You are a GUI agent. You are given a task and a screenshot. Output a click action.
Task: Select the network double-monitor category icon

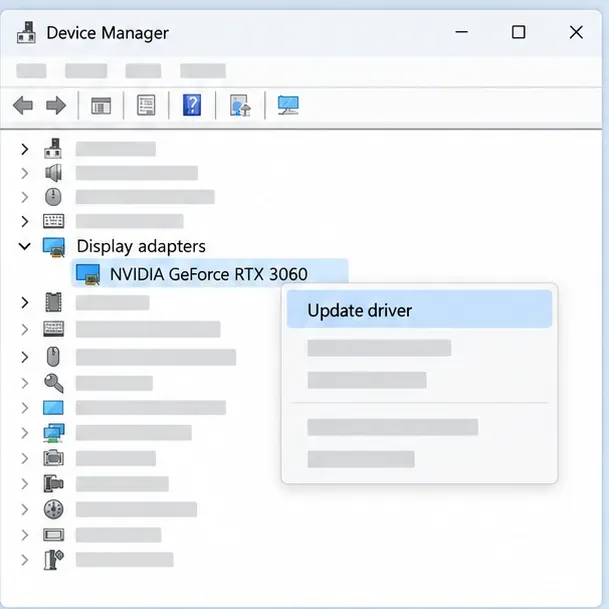pyautogui.click(x=54, y=433)
